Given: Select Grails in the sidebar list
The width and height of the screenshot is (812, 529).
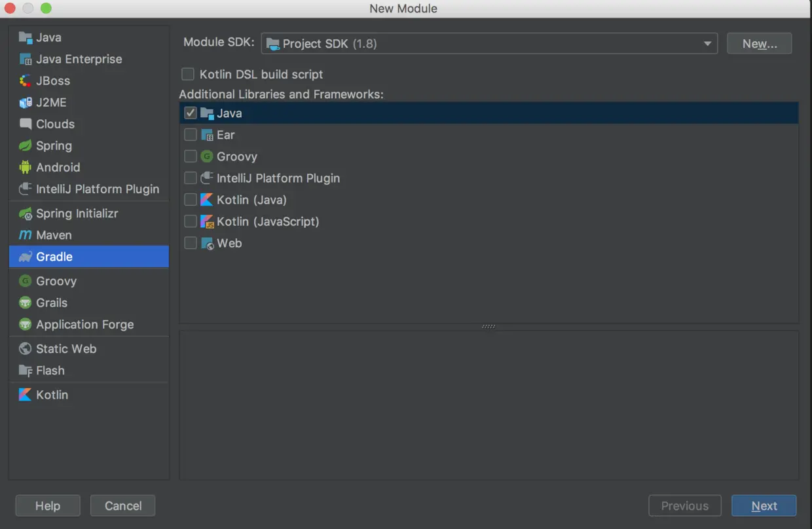Looking at the screenshot, I should [x=88, y=302].
